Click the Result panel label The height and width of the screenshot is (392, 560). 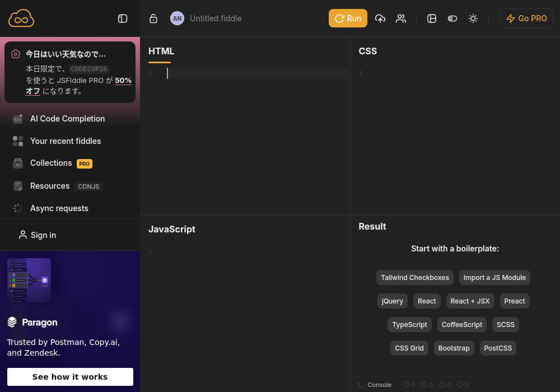372,226
